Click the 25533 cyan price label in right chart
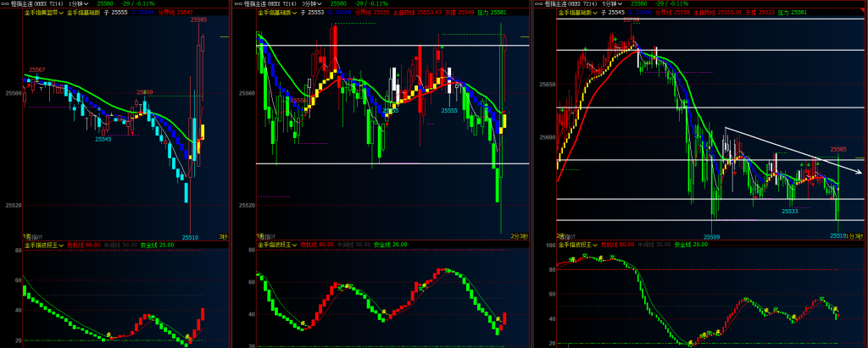This screenshot has width=868, height=348. tap(790, 212)
